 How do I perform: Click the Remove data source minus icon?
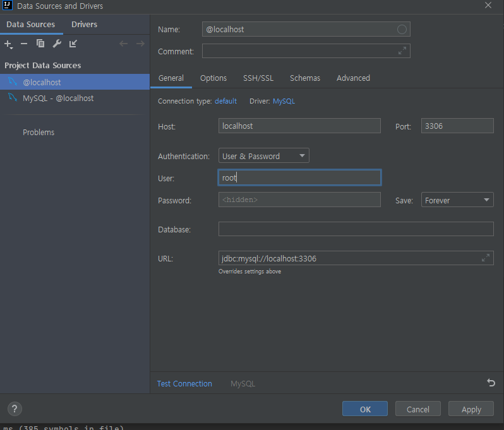(x=24, y=44)
